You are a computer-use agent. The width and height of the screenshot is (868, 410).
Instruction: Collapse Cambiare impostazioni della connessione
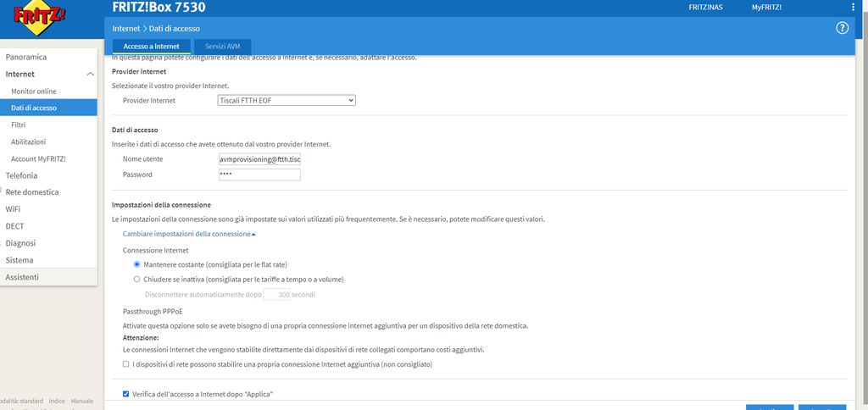point(189,234)
